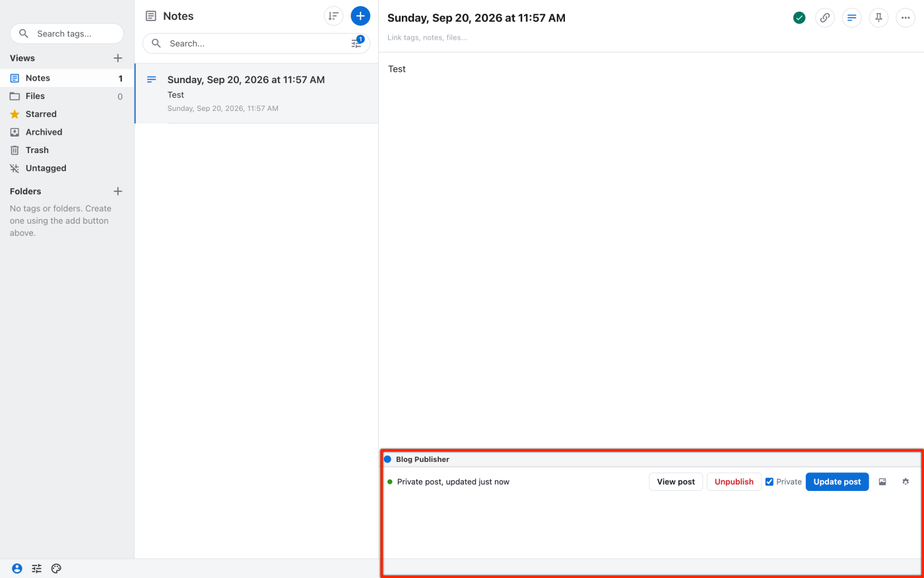This screenshot has height=578, width=924.
Task: Open Blog Publisher image upload icon
Action: [882, 482]
